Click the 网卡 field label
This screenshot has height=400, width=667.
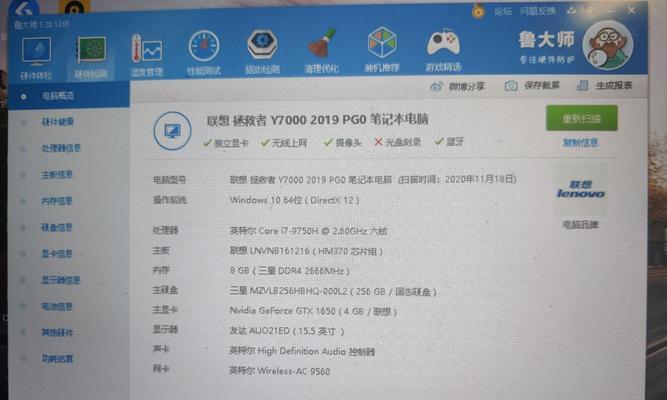[161, 369]
